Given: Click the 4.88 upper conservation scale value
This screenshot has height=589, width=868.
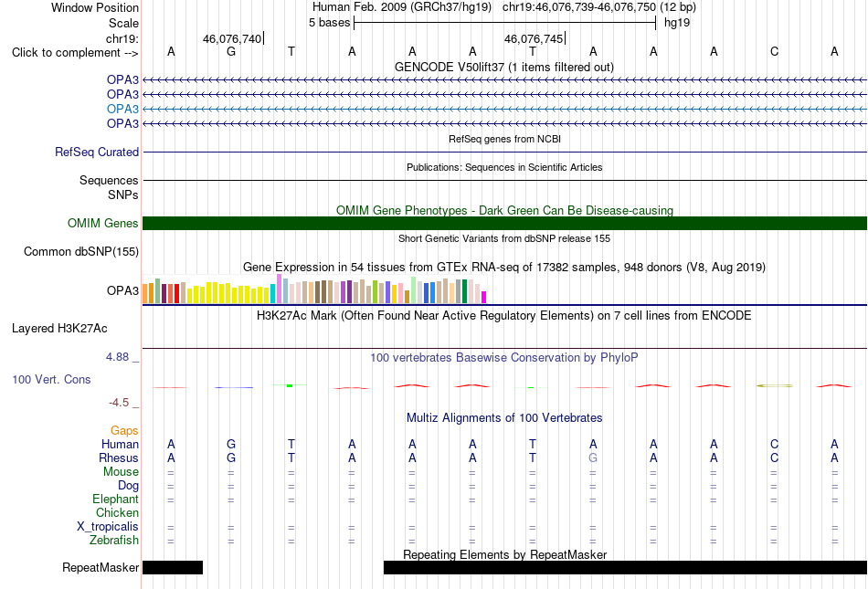Looking at the screenshot, I should point(117,357).
